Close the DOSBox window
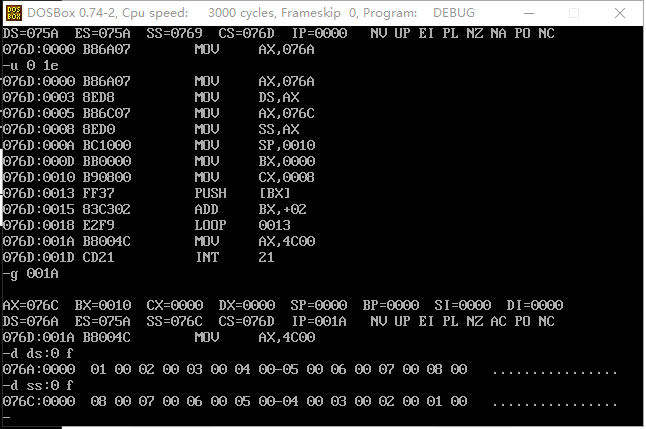The width and height of the screenshot is (646, 429). tap(620, 13)
